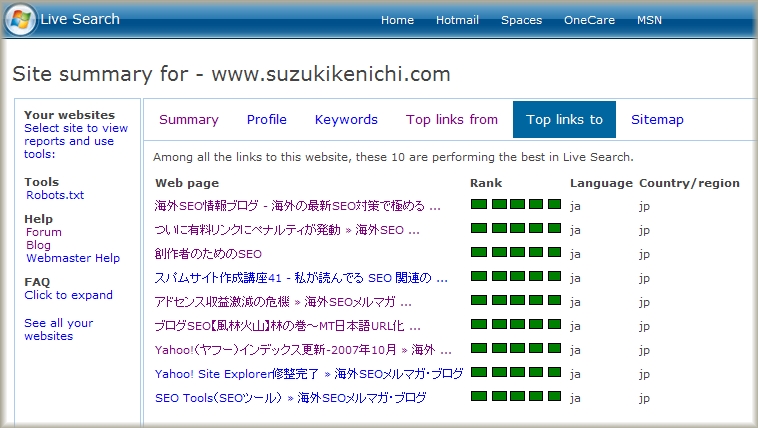Open the Yahoo!(ヤフー)インデックス更新 link
758x428 pixels.
[303, 350]
